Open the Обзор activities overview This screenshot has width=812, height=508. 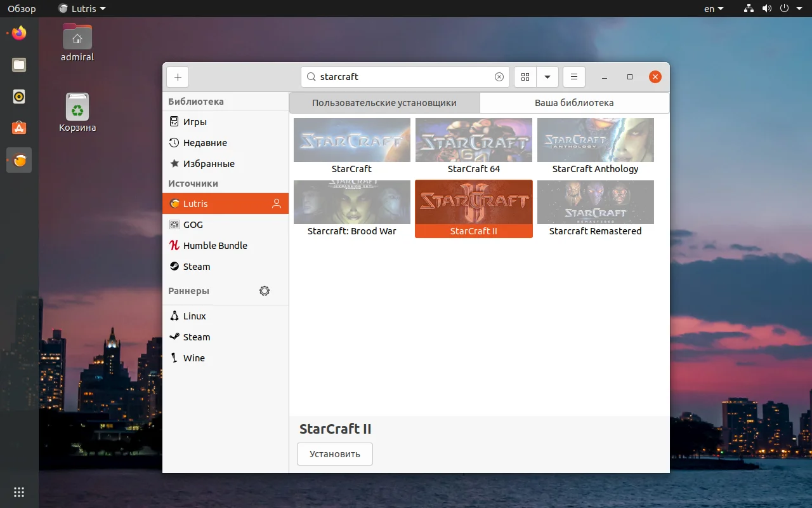(22, 9)
